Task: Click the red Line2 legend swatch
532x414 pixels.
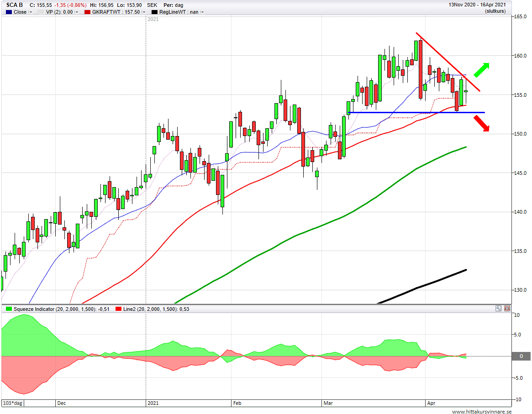Action: [118, 309]
